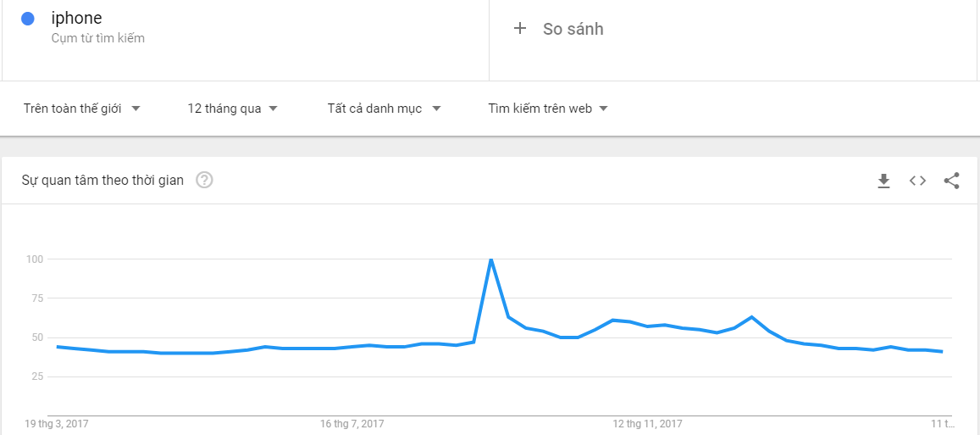Edit the 'iphone' search term field

click(x=77, y=19)
